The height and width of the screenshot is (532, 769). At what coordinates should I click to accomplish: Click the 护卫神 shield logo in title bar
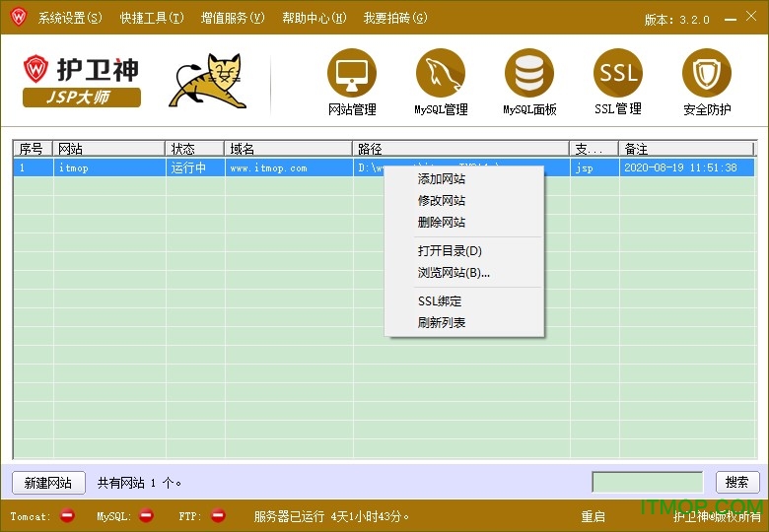[19, 17]
